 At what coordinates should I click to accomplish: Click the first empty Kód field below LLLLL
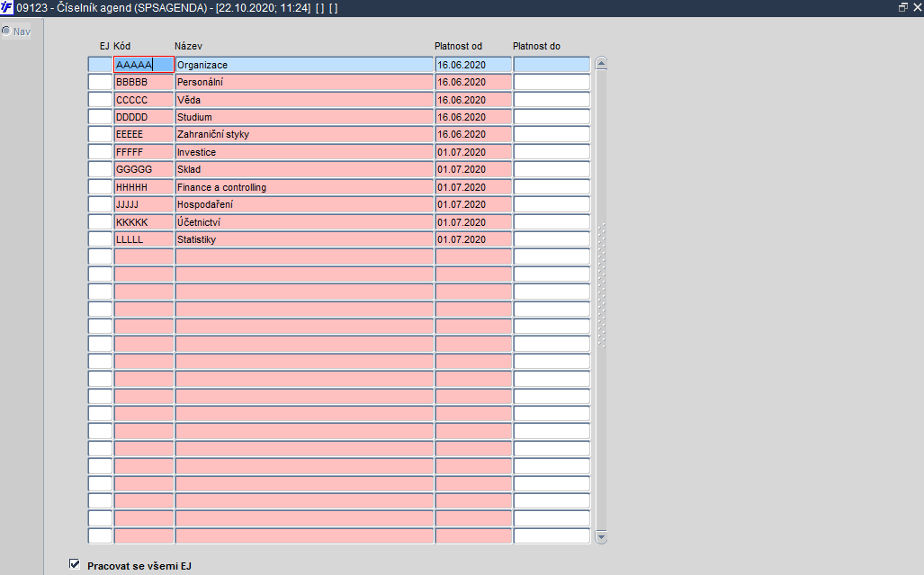pyautogui.click(x=144, y=256)
